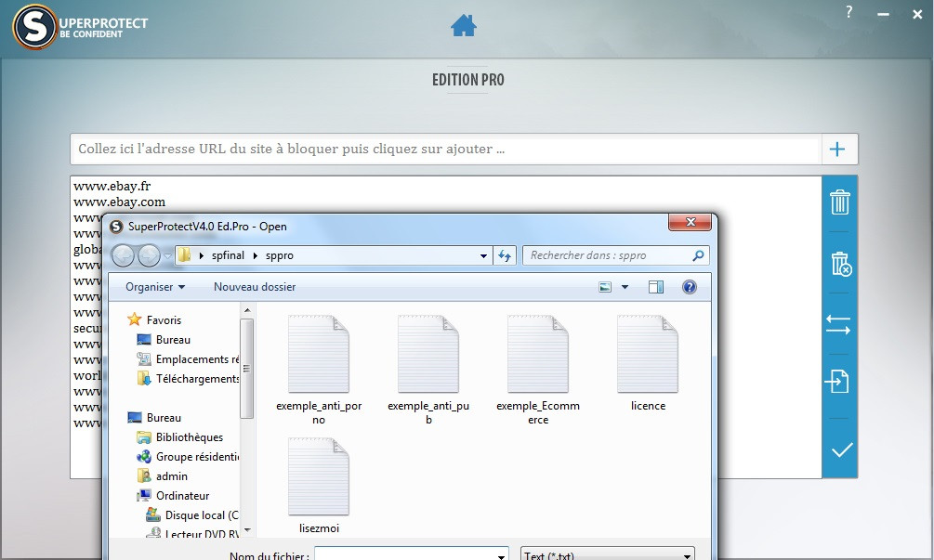Screen dimensions: 934x560
Task: Click the SuperProtect S logo
Action: point(34,27)
